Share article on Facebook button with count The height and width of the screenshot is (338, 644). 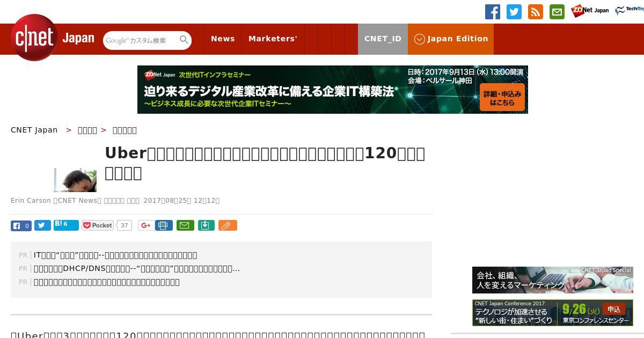pyautogui.click(x=21, y=225)
